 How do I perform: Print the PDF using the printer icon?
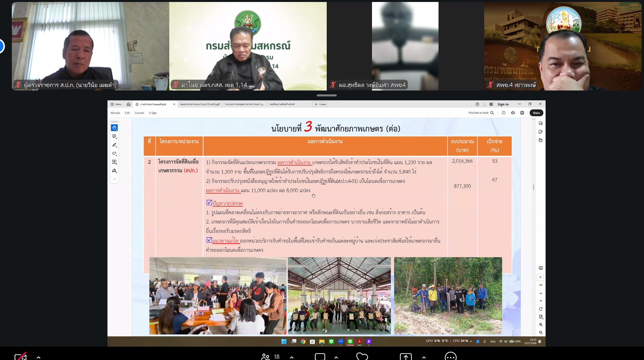pos(522,113)
